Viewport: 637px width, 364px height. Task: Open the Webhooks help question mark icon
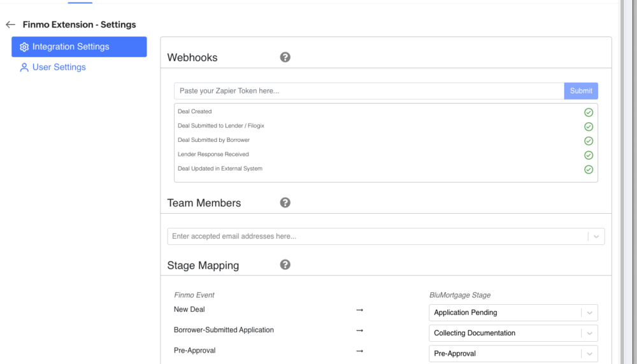click(x=285, y=57)
